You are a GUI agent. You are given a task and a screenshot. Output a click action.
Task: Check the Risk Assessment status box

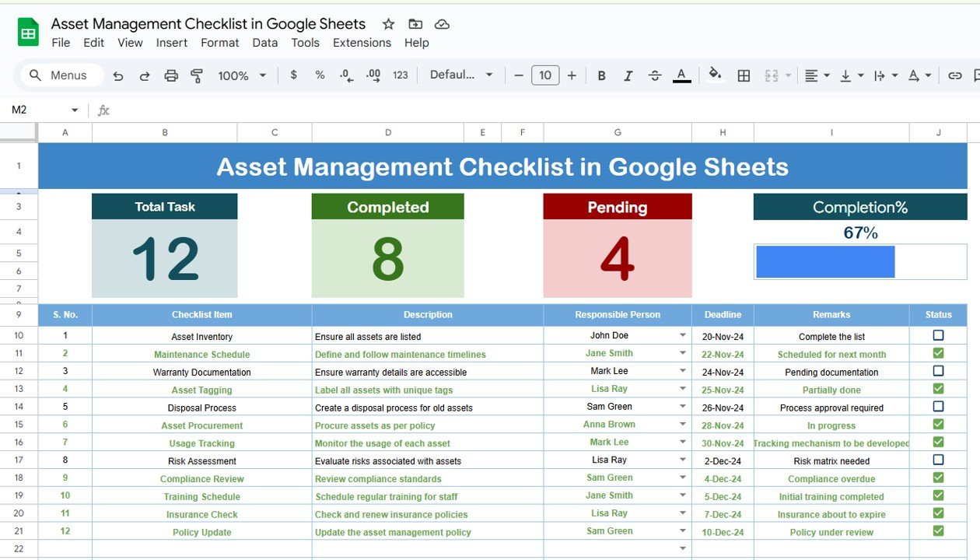938,460
